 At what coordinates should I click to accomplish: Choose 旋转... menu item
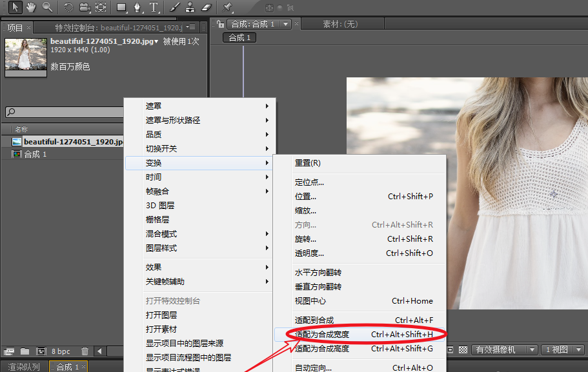click(360, 239)
